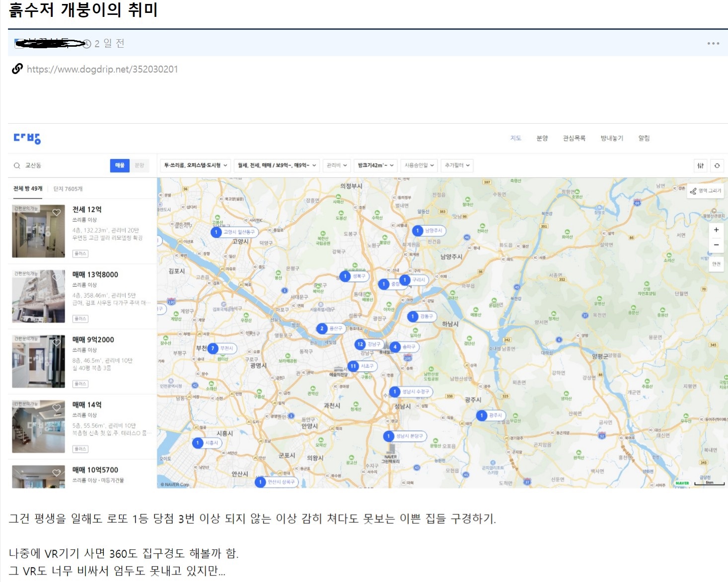
Task: Click the blue 매물 toggle button
Action: click(x=120, y=166)
